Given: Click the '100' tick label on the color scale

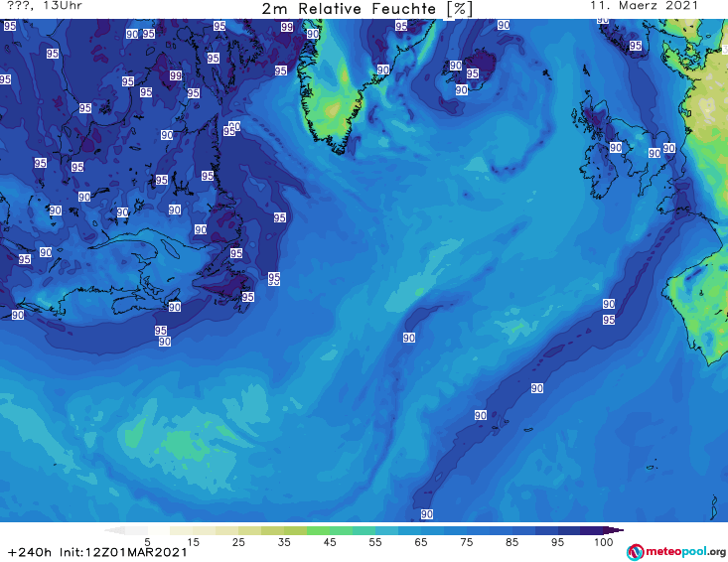Looking at the screenshot, I should [604, 542].
